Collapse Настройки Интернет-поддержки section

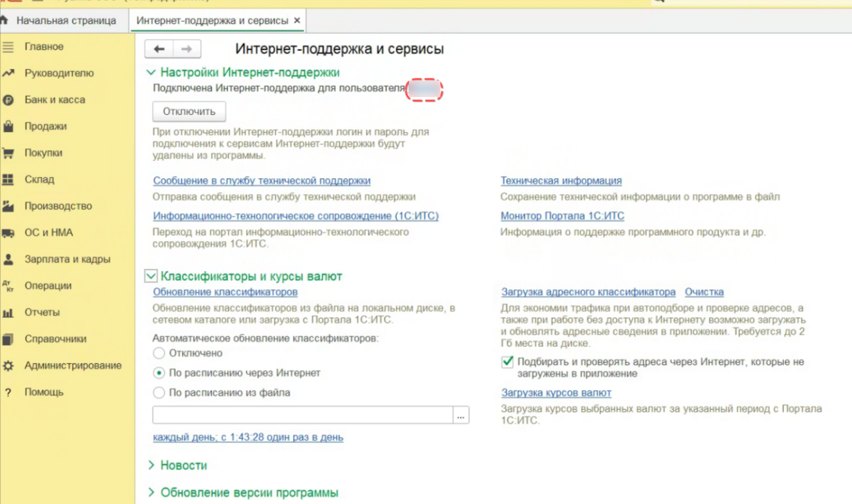(x=151, y=72)
